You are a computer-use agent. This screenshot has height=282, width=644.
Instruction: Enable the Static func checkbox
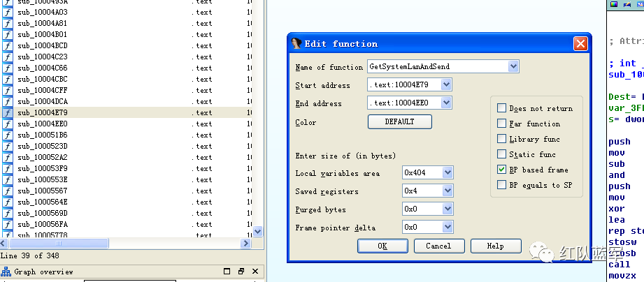click(x=501, y=154)
